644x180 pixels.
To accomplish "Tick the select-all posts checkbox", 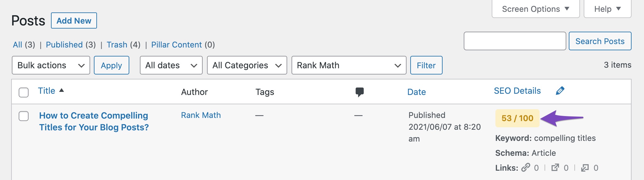I will (24, 92).
